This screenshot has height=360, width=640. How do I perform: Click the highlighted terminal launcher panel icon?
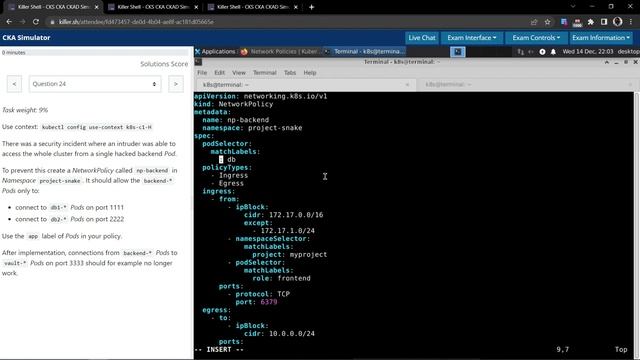point(458,52)
